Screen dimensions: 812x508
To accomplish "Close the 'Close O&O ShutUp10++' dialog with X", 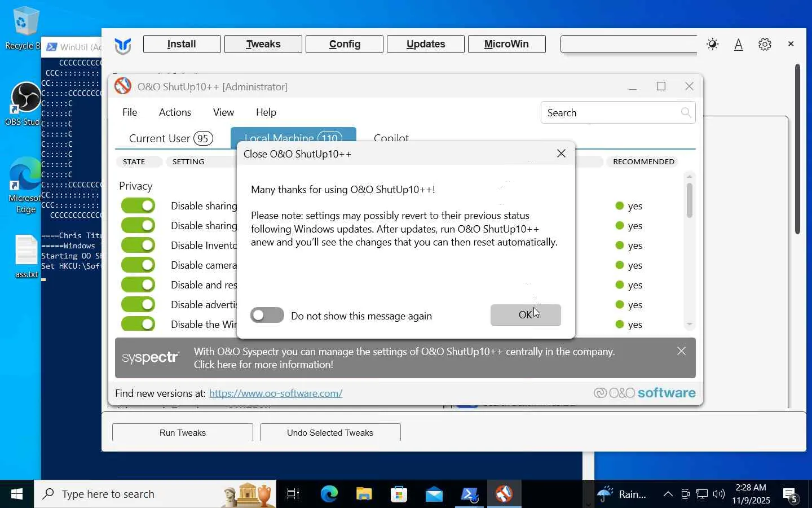I will pos(561,154).
